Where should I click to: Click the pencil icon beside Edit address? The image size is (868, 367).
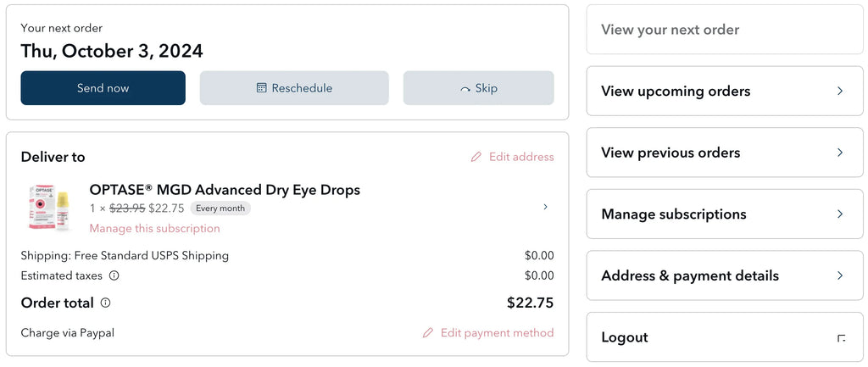[476, 157]
